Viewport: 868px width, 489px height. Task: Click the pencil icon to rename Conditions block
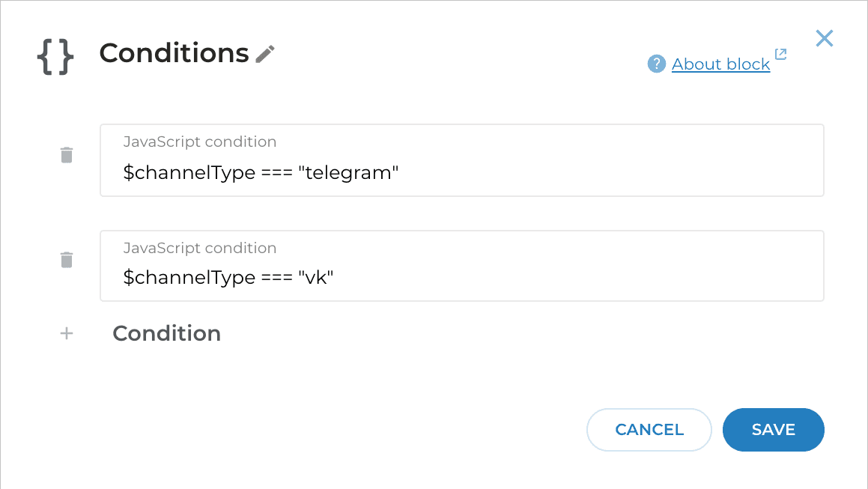pos(266,53)
